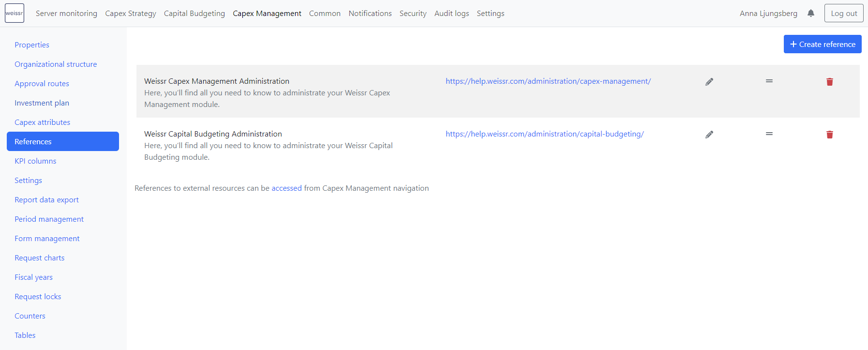Open Audit logs in top navigation
This screenshot has height=350, width=868.
451,14
